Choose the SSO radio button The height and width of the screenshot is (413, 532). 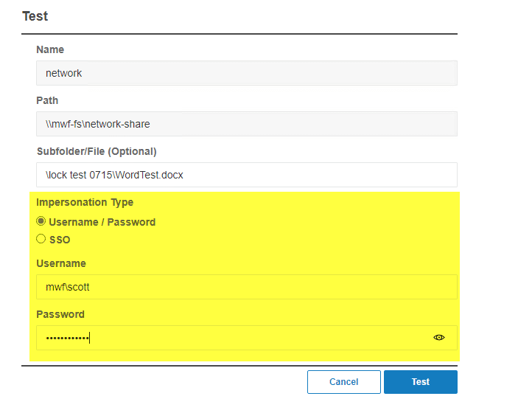(41, 239)
